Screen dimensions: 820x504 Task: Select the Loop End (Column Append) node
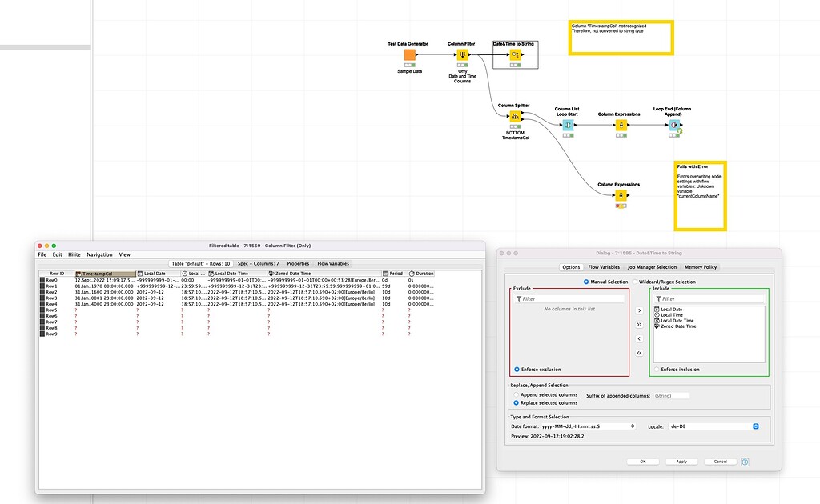point(673,126)
